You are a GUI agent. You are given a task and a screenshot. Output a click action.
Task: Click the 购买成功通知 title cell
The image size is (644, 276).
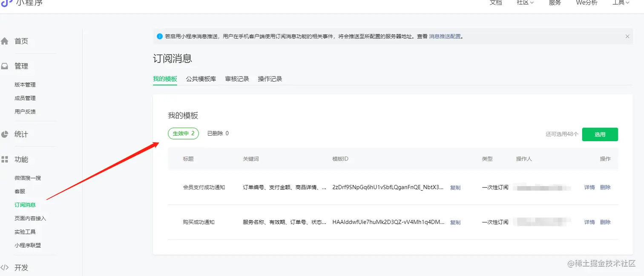198,222
